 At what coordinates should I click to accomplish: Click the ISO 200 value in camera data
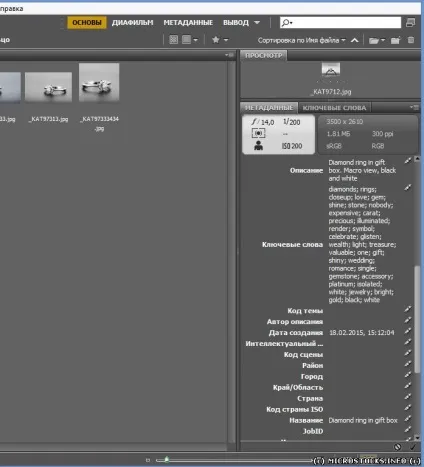[x=292, y=146]
